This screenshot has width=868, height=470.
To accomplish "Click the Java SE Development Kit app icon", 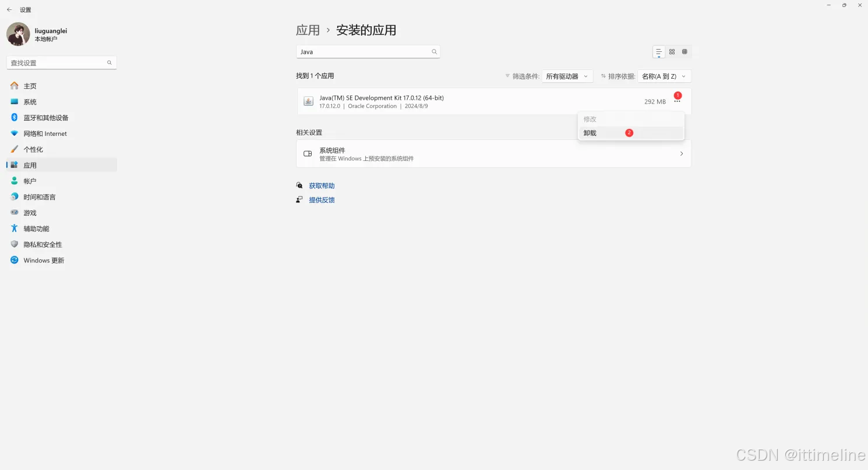I will (309, 101).
